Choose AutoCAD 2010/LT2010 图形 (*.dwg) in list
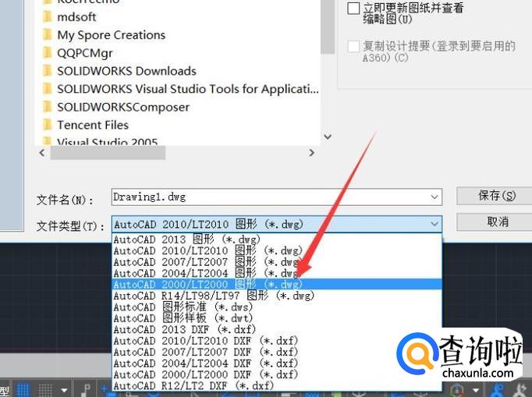This screenshot has height=397, width=532. pyautogui.click(x=277, y=250)
